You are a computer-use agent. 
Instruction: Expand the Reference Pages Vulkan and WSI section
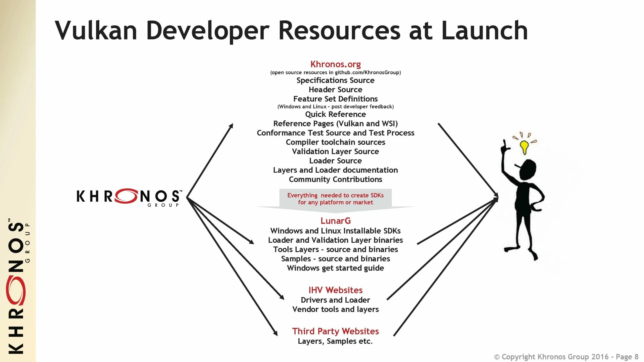335,123
